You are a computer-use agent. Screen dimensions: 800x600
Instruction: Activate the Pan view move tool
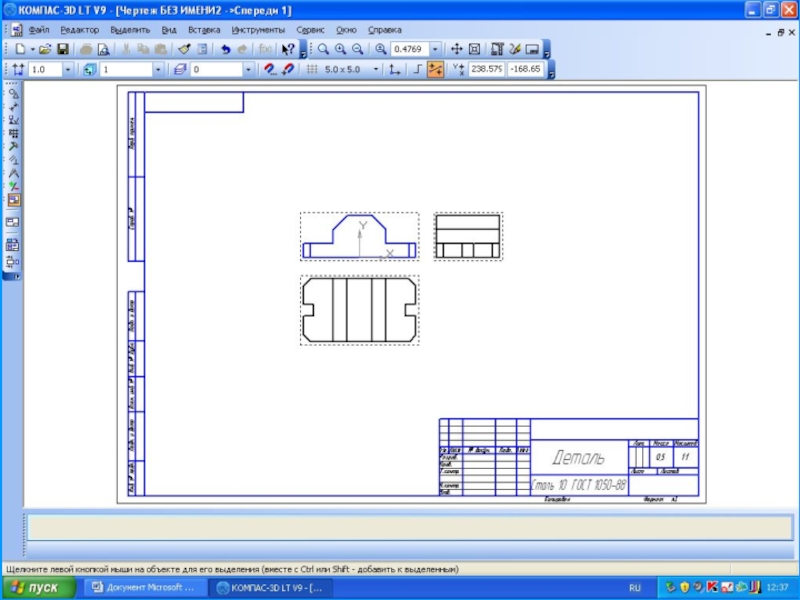[456, 49]
